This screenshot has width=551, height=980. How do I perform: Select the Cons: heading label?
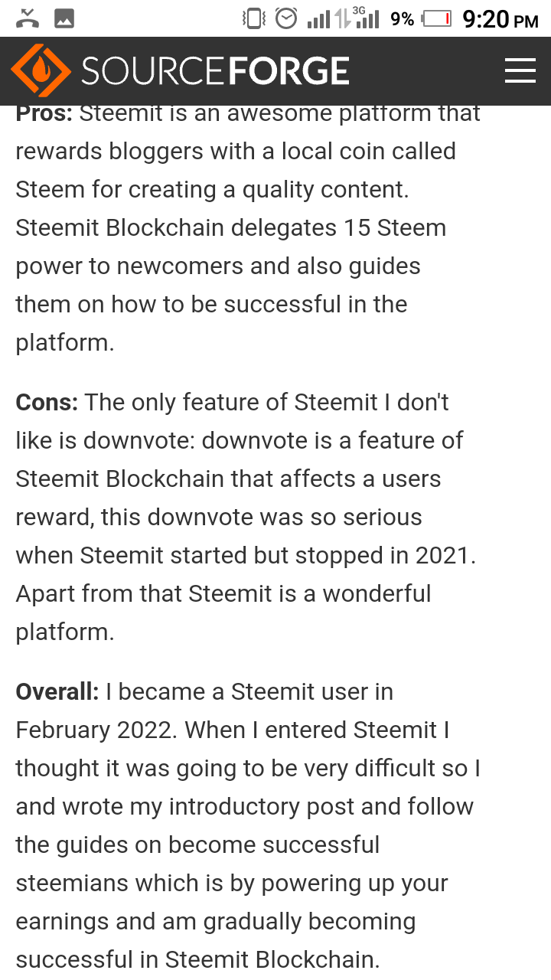[47, 402]
